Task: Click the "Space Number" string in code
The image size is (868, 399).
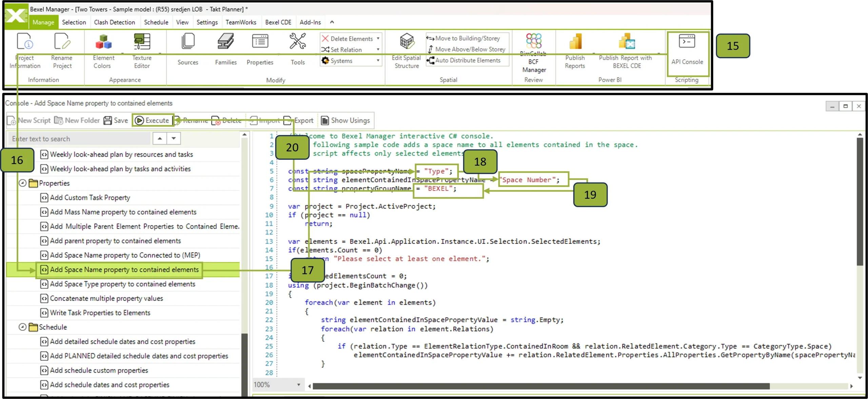Action: click(528, 180)
